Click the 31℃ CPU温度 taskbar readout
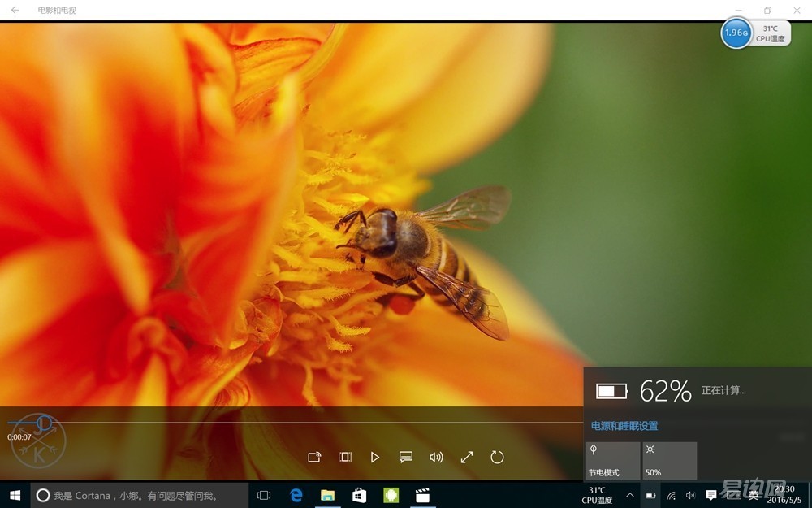This screenshot has height=508, width=812. (x=597, y=496)
